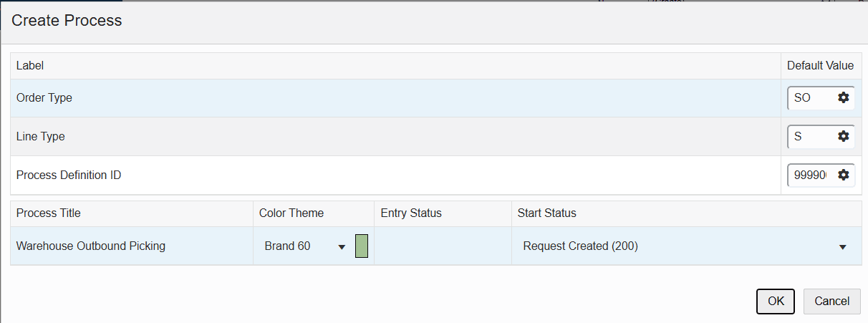Image resolution: width=868 pixels, height=323 pixels.
Task: Click the Create Process dialog title
Action: [x=67, y=21]
